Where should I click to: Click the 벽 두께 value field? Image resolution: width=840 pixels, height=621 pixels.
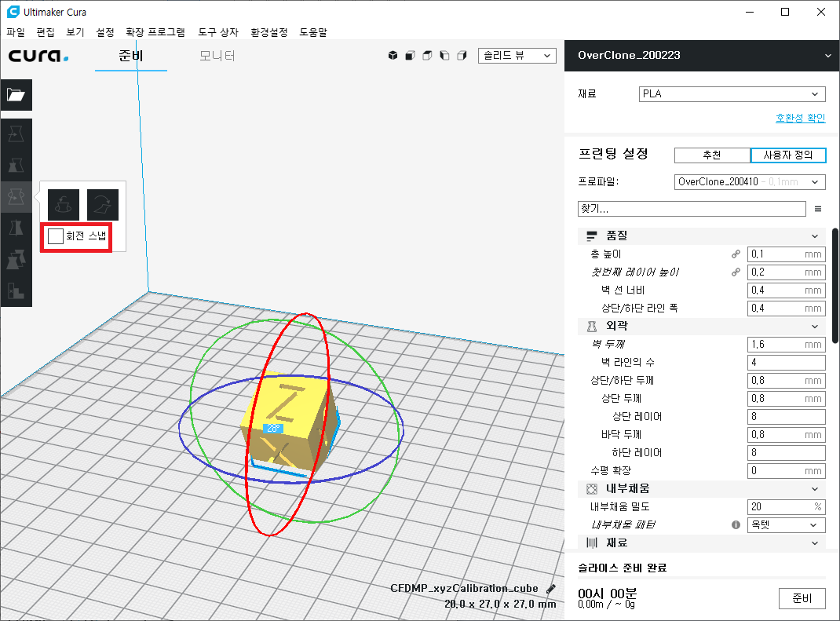pos(786,345)
